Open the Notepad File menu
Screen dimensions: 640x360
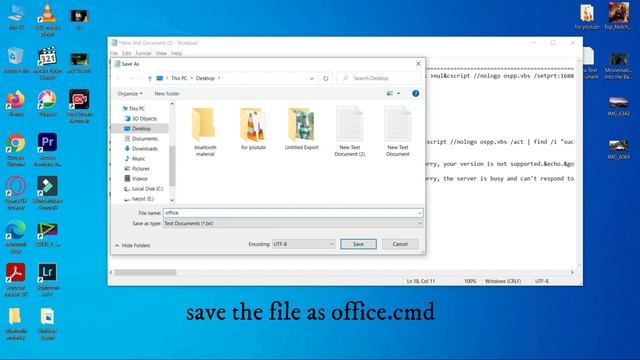click(x=114, y=53)
